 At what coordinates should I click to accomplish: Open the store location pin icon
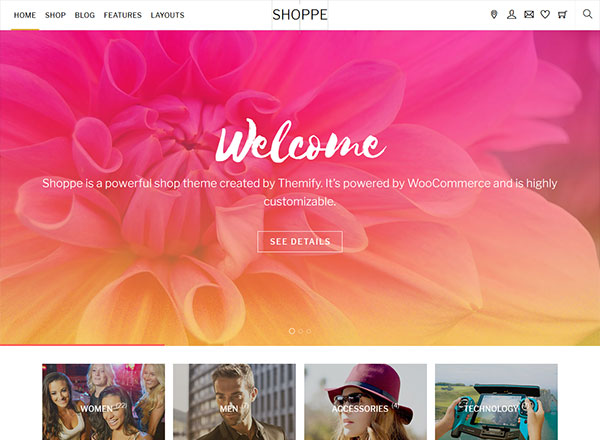(x=494, y=15)
